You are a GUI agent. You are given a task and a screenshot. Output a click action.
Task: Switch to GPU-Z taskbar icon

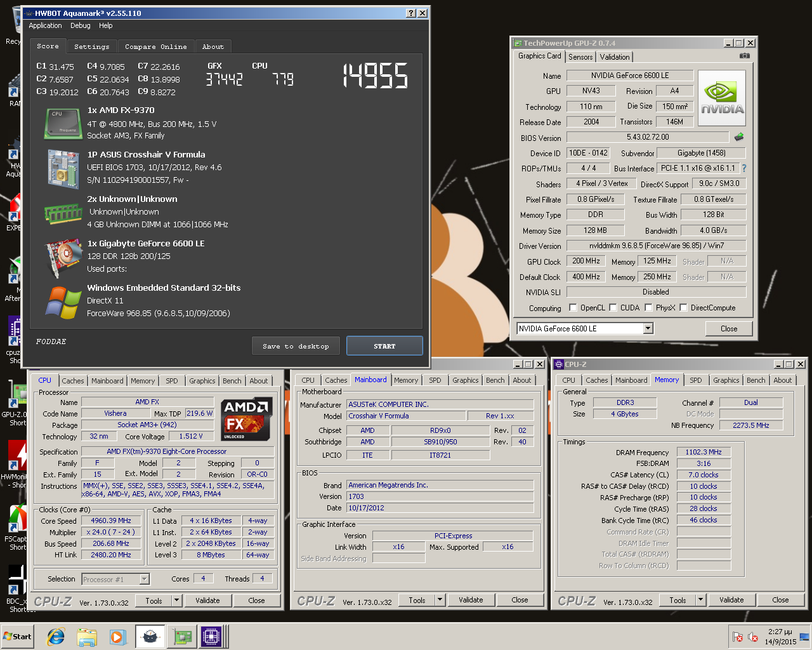[183, 637]
